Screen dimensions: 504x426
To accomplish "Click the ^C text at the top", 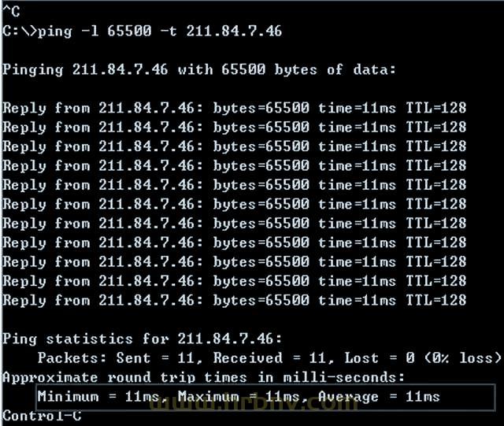I will [12, 11].
